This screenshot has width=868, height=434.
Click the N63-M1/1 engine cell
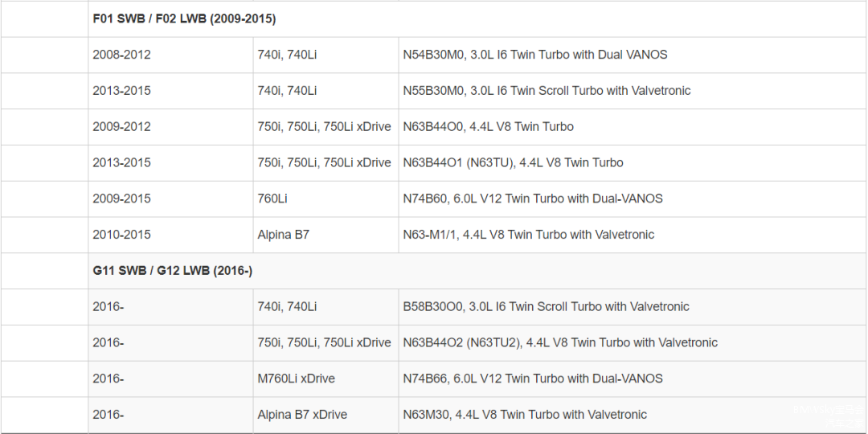coord(528,235)
